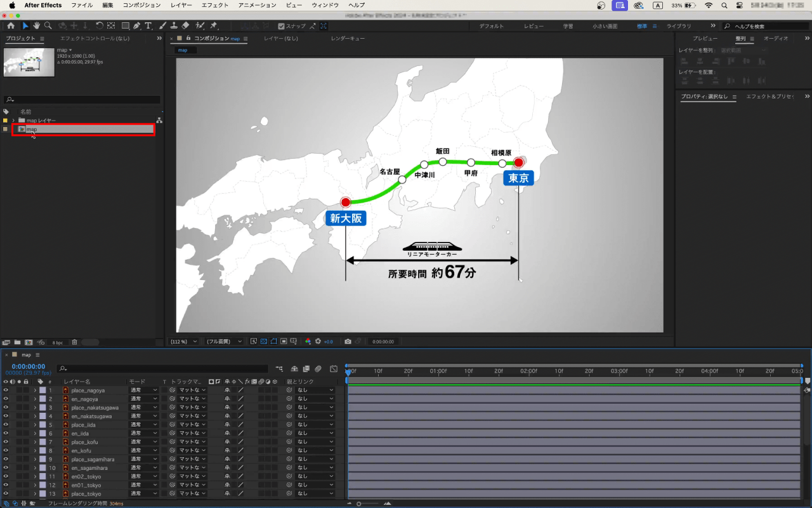Expand the map レイヤー folder

(13, 121)
